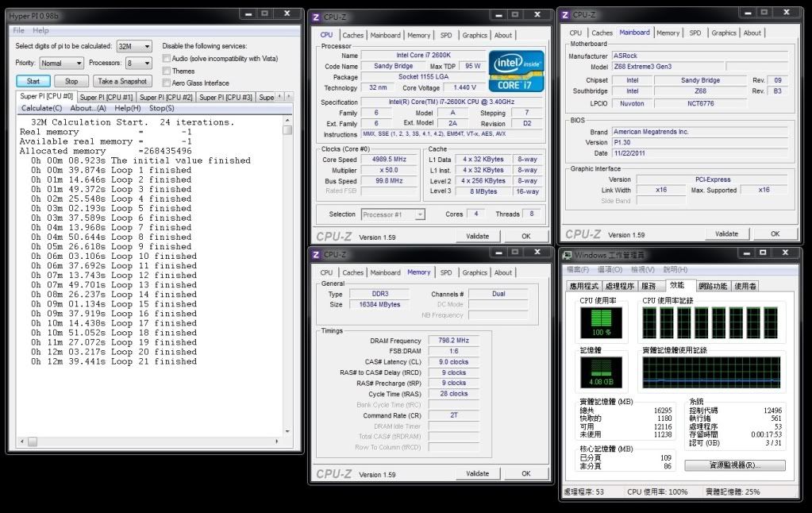This screenshot has width=812, height=513.
Task: Open the 選項(O) menu in Task Manager
Action: 610,270
